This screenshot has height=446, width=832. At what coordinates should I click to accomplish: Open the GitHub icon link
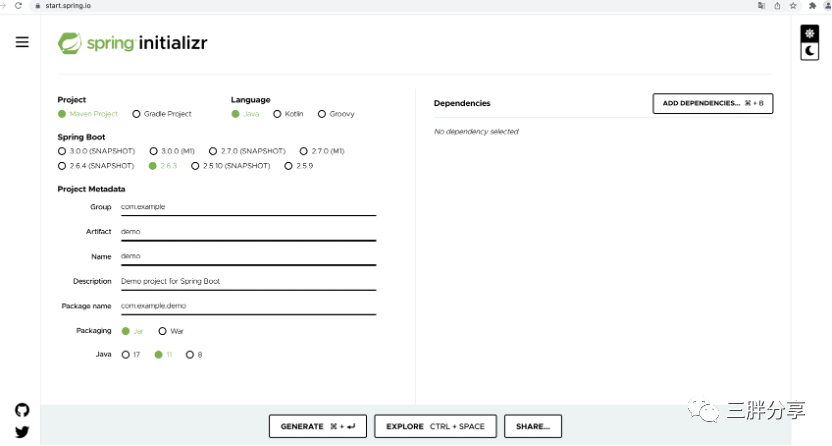pos(22,410)
